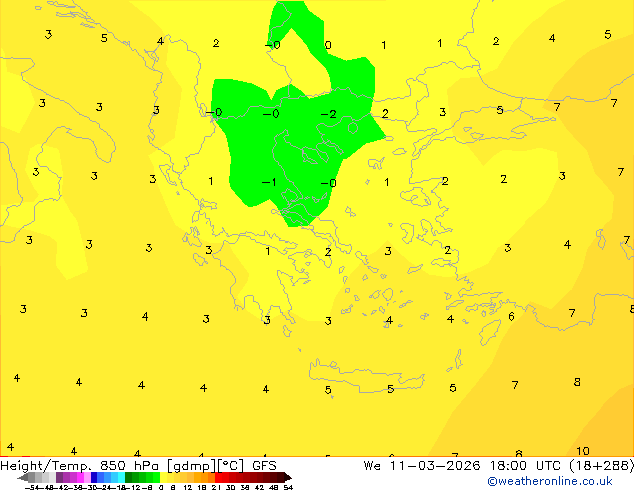Click the 'We 11-03-2026 18:00 UTC' timestamp
The image size is (634, 490).
pyautogui.click(x=464, y=466)
